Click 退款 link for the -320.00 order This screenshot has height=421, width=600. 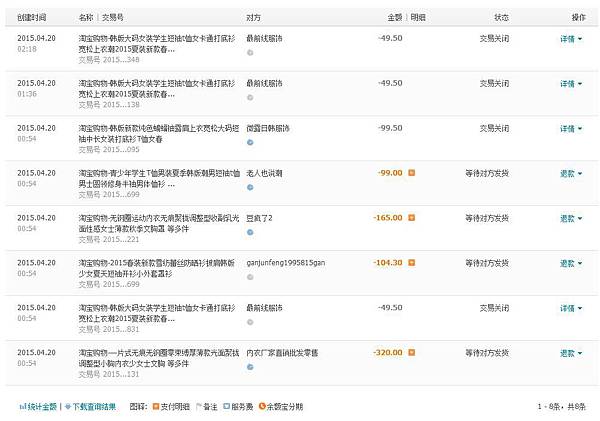[x=567, y=353]
